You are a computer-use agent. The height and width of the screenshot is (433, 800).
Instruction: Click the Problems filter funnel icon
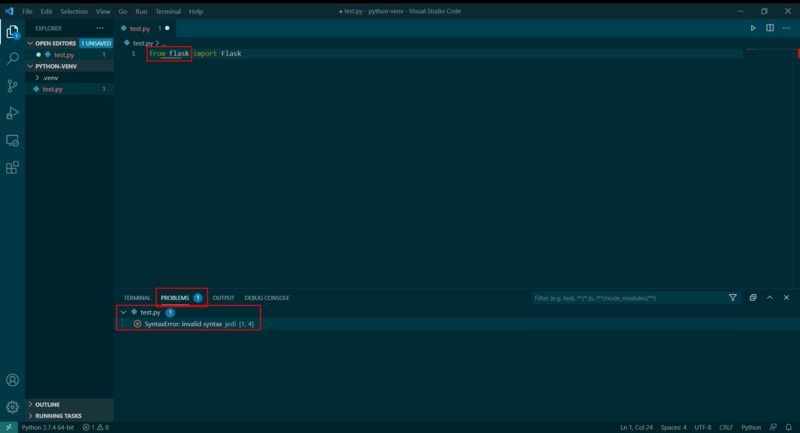coord(733,298)
